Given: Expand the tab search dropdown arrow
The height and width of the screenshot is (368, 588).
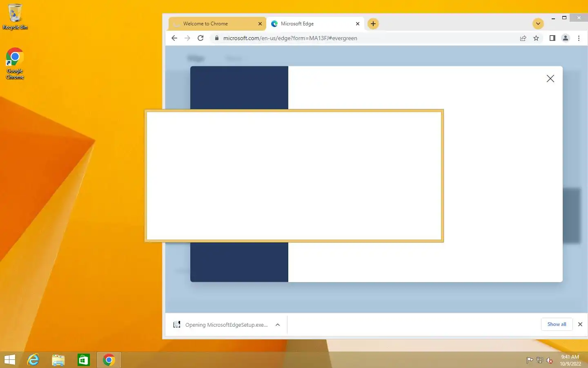Looking at the screenshot, I should pos(538,24).
